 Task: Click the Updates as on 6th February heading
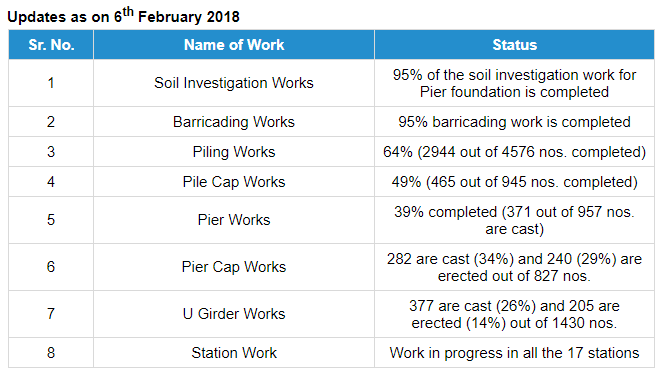tap(123, 16)
